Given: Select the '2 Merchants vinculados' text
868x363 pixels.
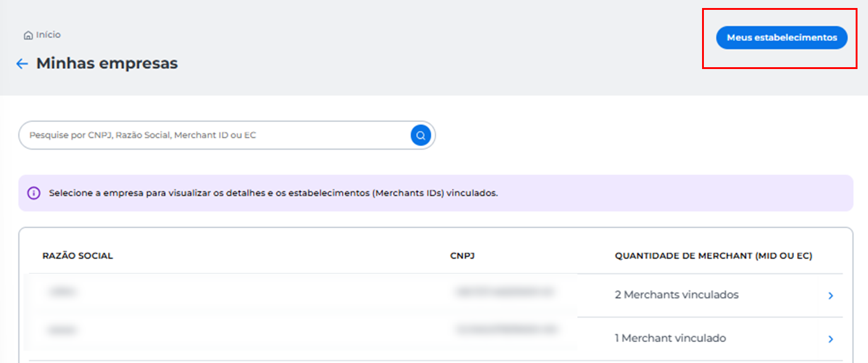Looking at the screenshot, I should point(677,295).
